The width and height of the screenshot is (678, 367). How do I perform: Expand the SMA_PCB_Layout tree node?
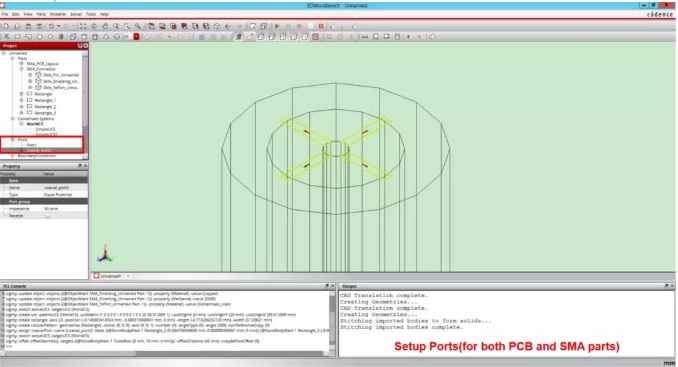click(21, 64)
